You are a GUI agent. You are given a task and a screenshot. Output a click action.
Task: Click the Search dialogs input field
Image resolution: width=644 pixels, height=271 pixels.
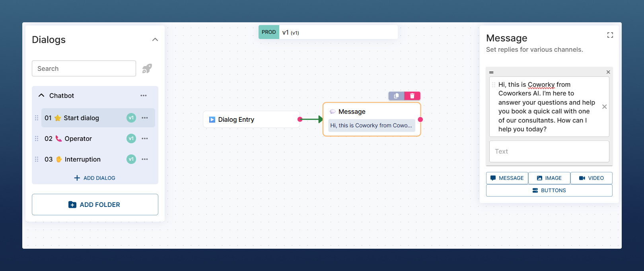84,68
